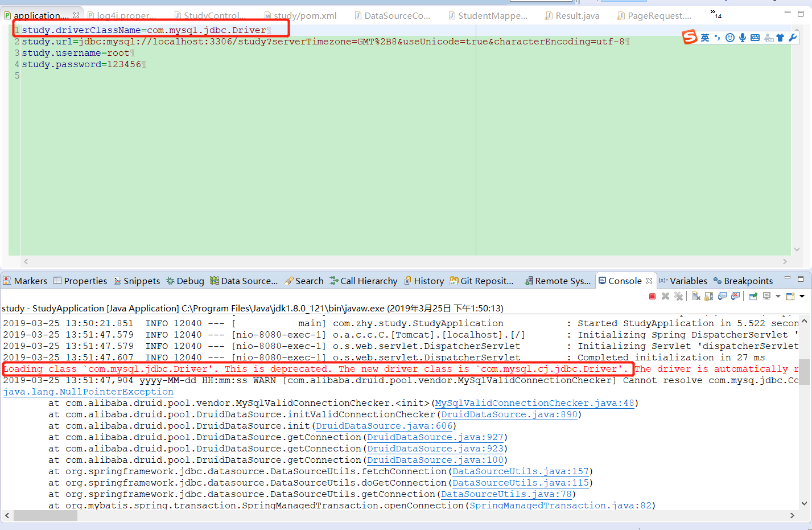Open the emoji smiley panel in Sogou bar

pos(730,38)
